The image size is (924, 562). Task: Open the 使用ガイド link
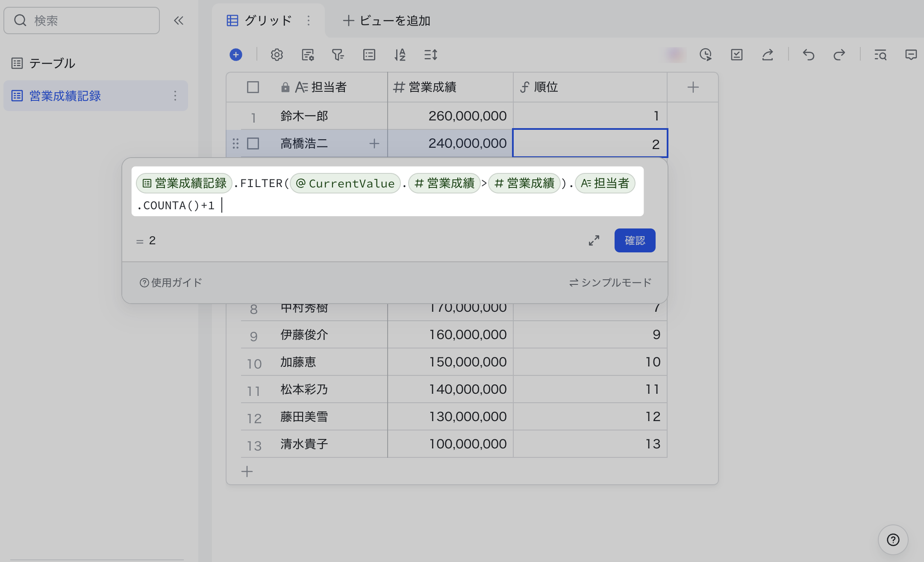point(171,283)
